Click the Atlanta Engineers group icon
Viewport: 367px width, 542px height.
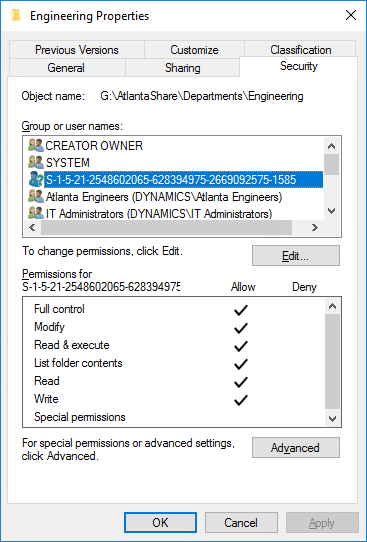tap(36, 197)
